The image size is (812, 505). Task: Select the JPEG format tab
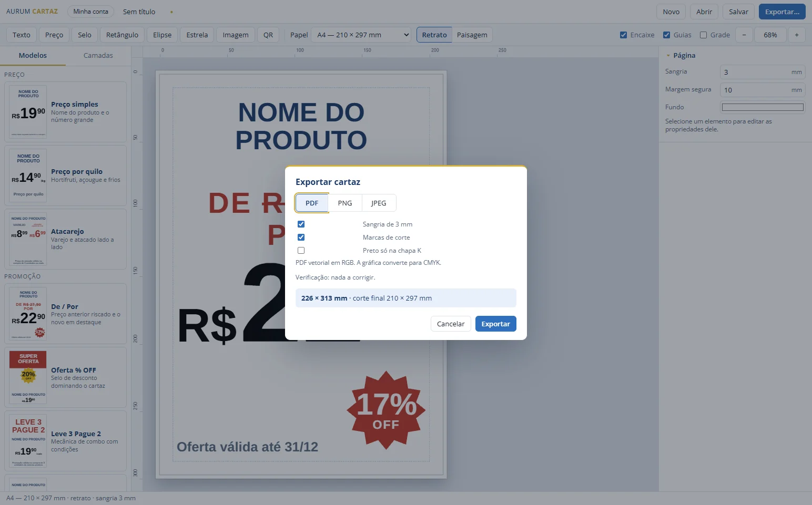coord(379,203)
